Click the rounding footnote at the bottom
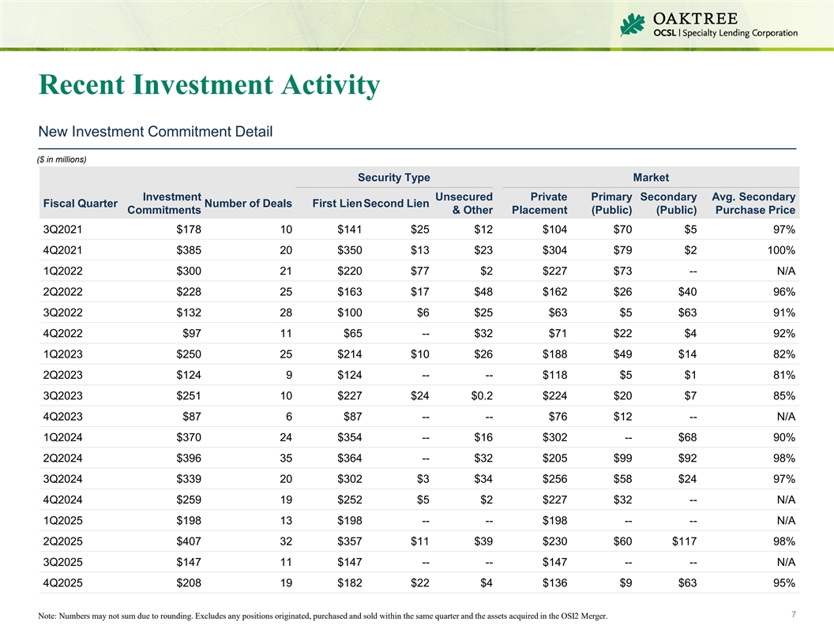The height and width of the screenshot is (644, 834). (322, 616)
